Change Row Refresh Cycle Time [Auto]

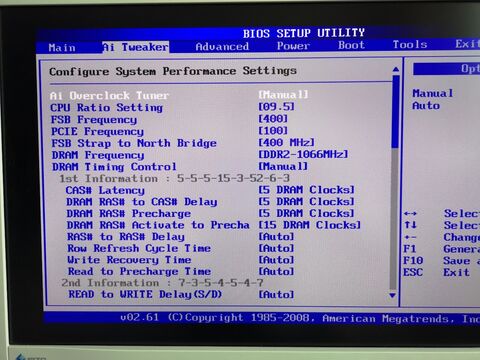point(277,248)
